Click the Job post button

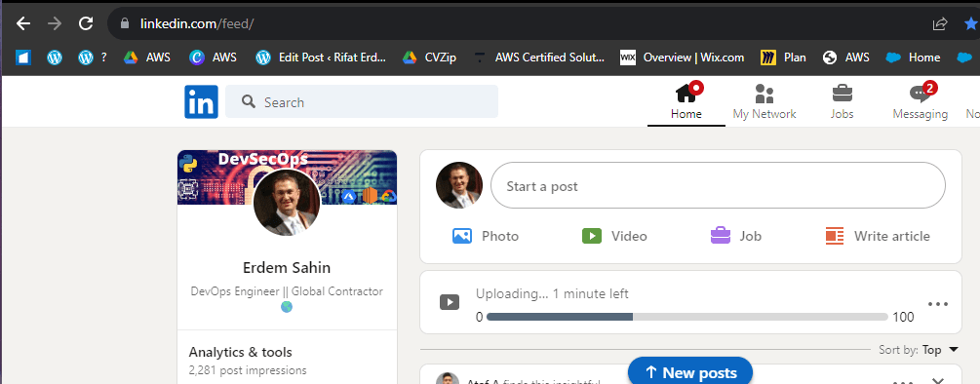pos(736,236)
